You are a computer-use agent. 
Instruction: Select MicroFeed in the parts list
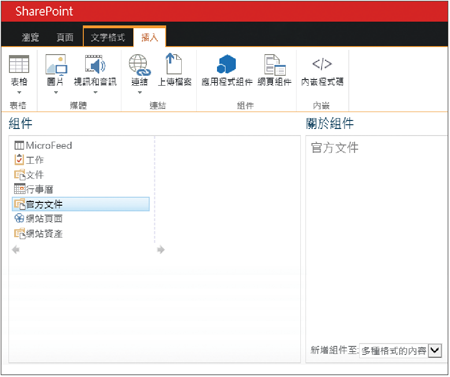[x=49, y=145]
